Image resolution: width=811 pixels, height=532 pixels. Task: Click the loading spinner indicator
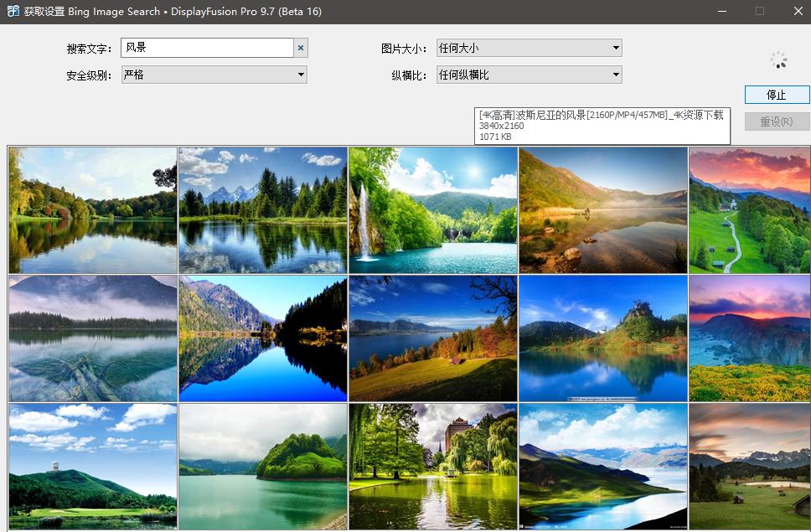[777, 60]
